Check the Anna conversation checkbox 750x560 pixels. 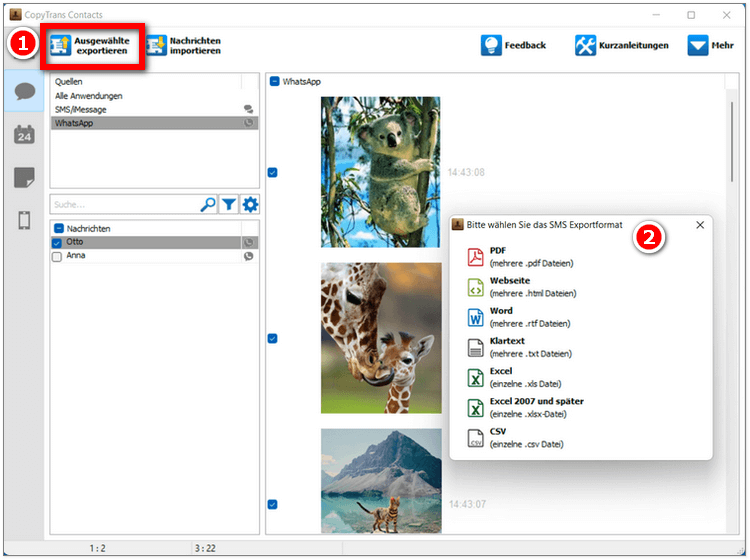point(57,257)
